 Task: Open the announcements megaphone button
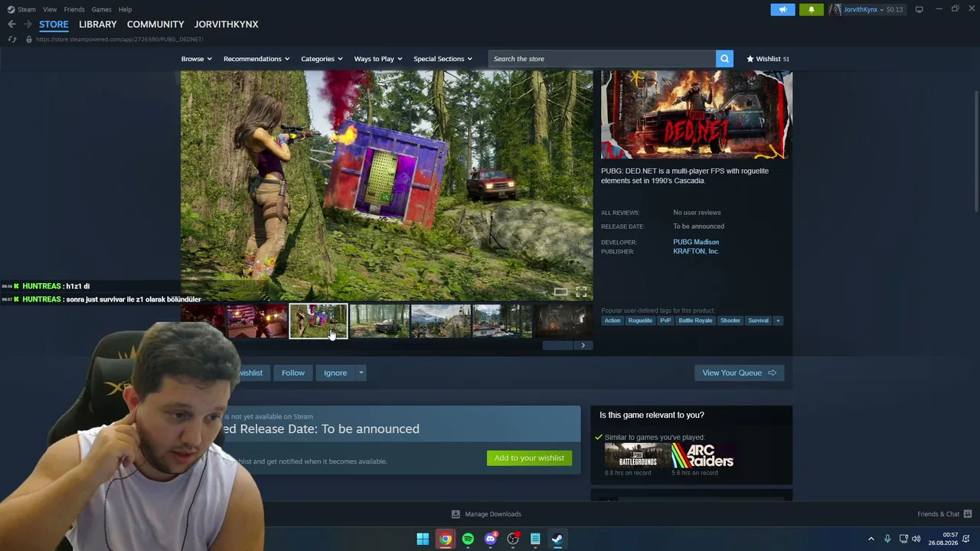coord(782,9)
